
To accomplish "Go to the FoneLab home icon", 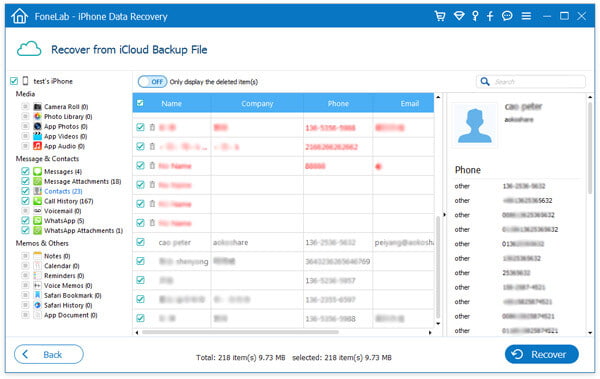I will [x=19, y=16].
